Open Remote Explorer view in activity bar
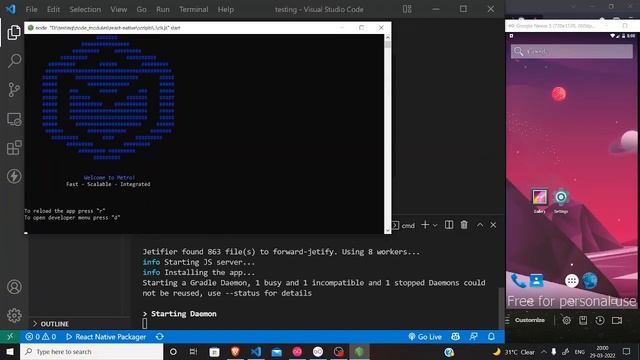The width and height of the screenshot is (640, 360). click(14, 119)
